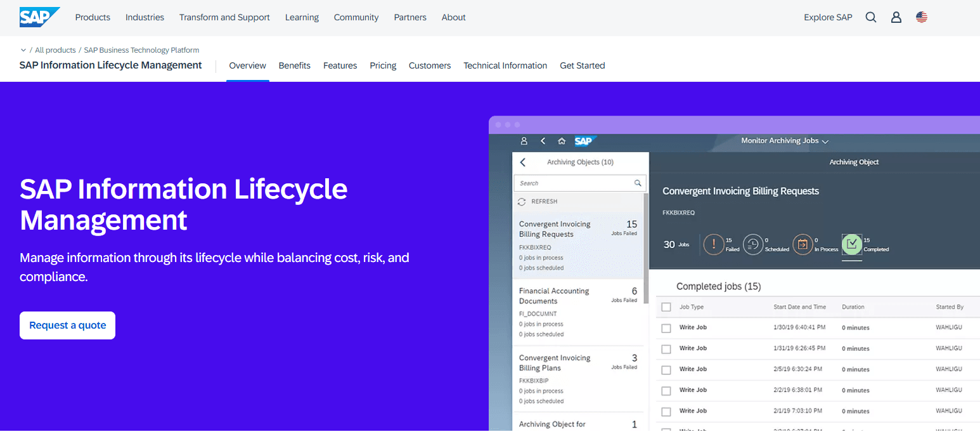Sort by the Job Type column header
The image size is (980, 446).
(x=692, y=307)
